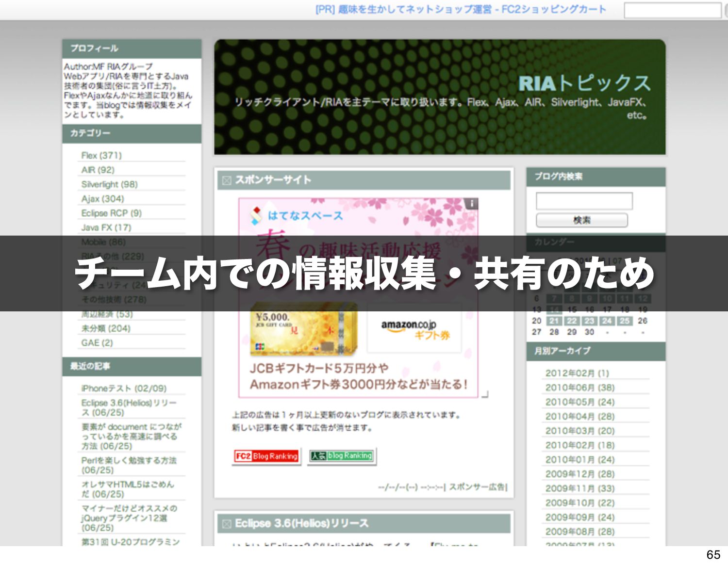Open the GAE (2) category
The height and width of the screenshot is (566, 728).
[97, 343]
